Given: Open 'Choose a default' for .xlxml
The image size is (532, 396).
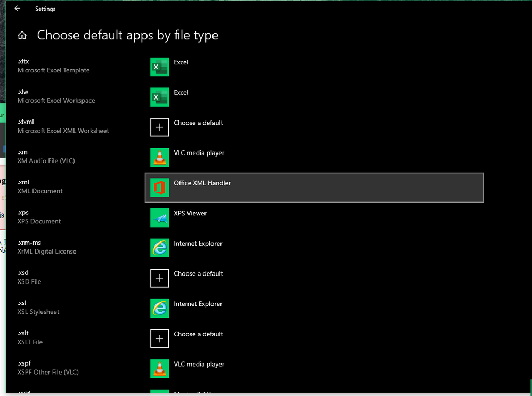Looking at the screenshot, I should tap(198, 123).
